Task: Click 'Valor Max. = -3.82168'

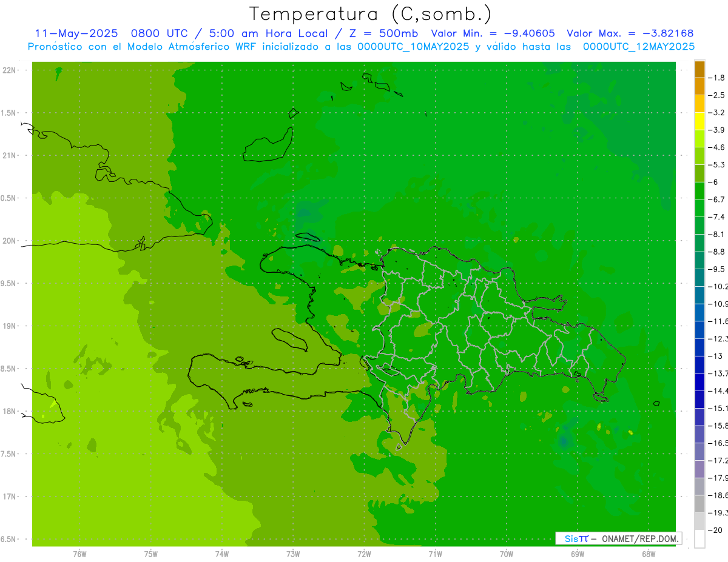Action: click(630, 33)
